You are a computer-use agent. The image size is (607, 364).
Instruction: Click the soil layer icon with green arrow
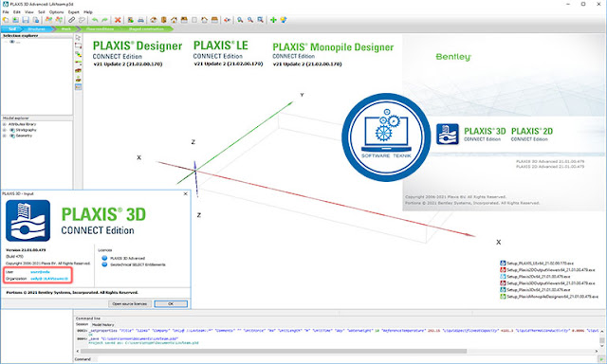(78, 55)
